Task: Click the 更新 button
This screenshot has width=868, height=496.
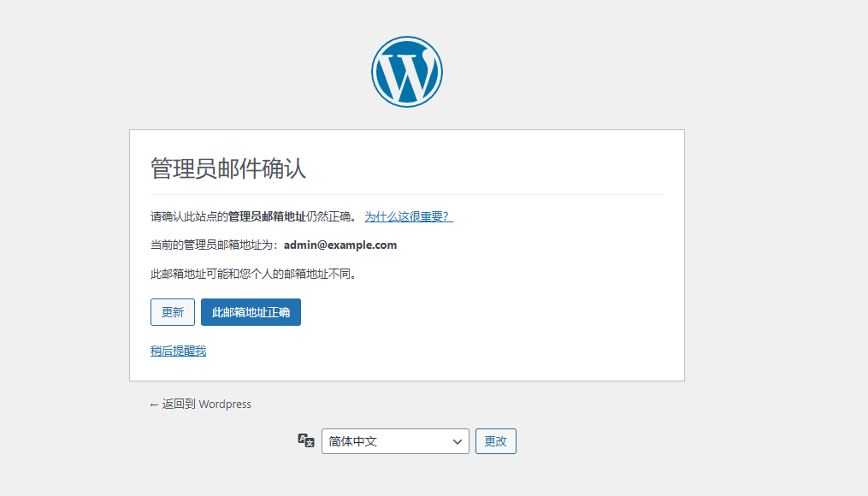Action: [173, 312]
